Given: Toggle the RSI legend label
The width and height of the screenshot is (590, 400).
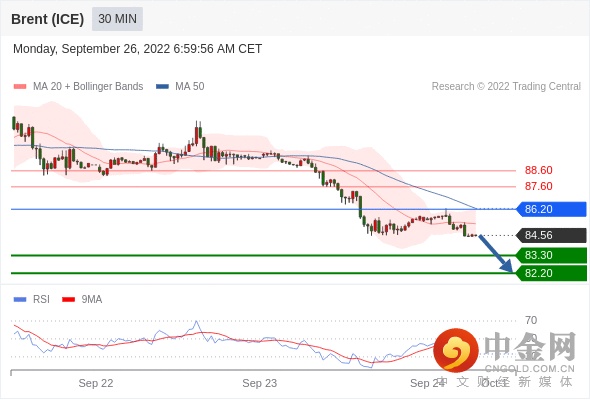Looking at the screenshot, I should click(41, 300).
